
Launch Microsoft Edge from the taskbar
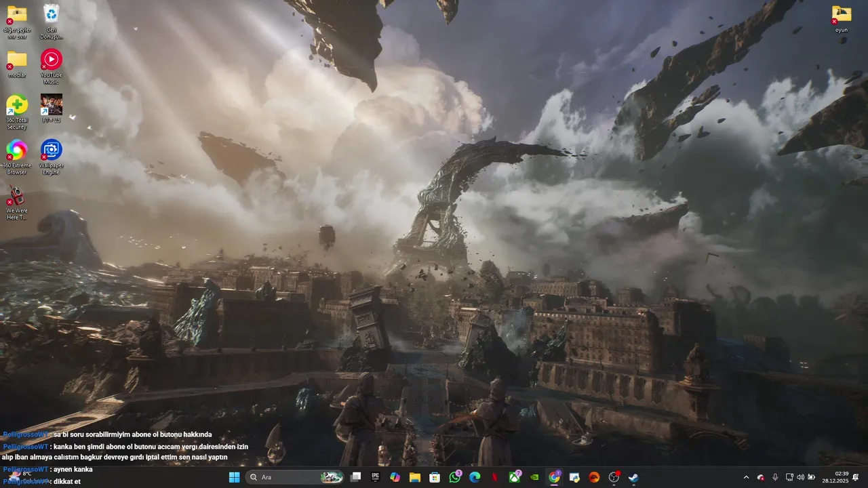pyautogui.click(x=475, y=477)
